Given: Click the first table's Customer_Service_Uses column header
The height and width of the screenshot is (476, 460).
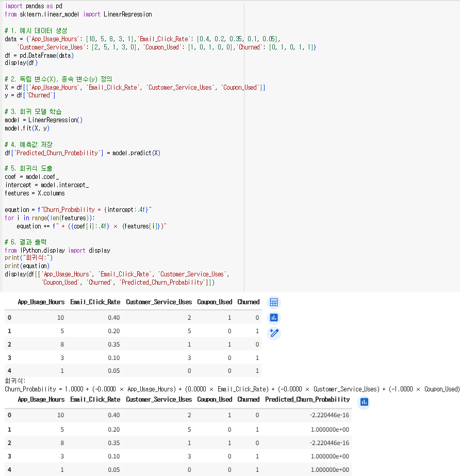Looking at the screenshot, I should pos(159,302).
